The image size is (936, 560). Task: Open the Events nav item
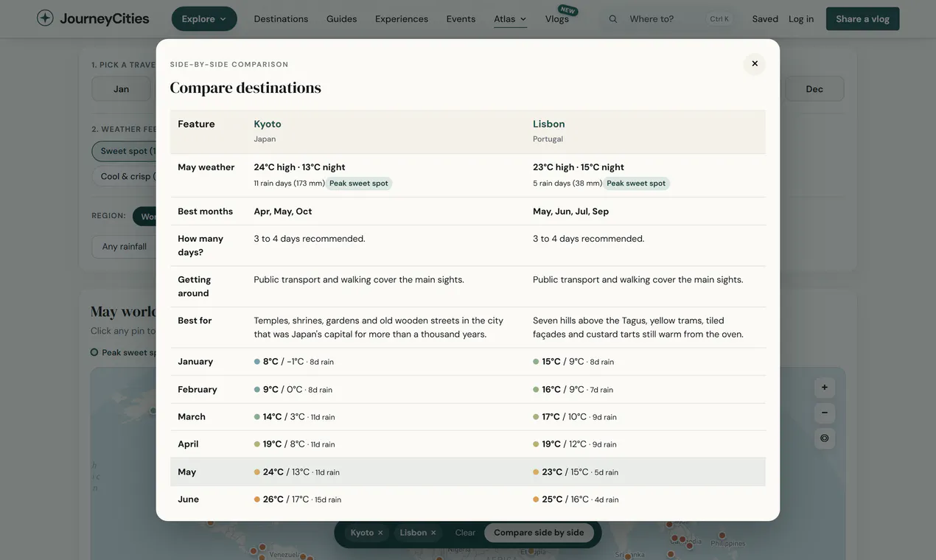461,19
